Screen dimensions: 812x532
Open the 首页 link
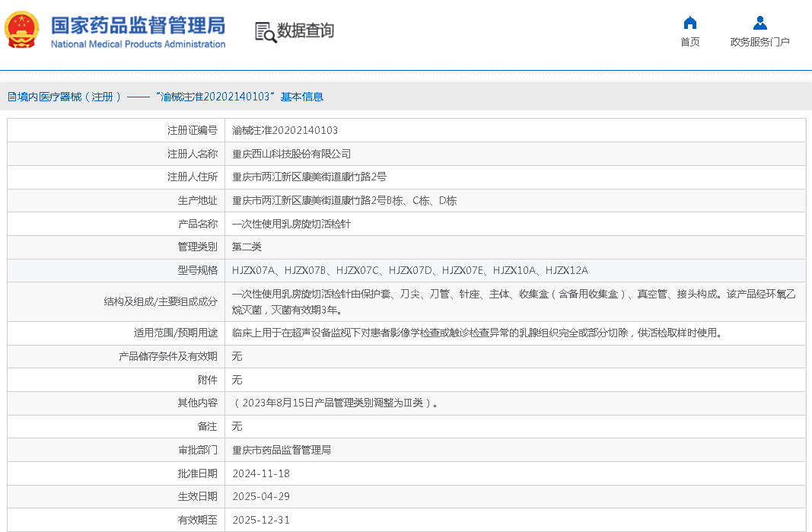tap(689, 42)
